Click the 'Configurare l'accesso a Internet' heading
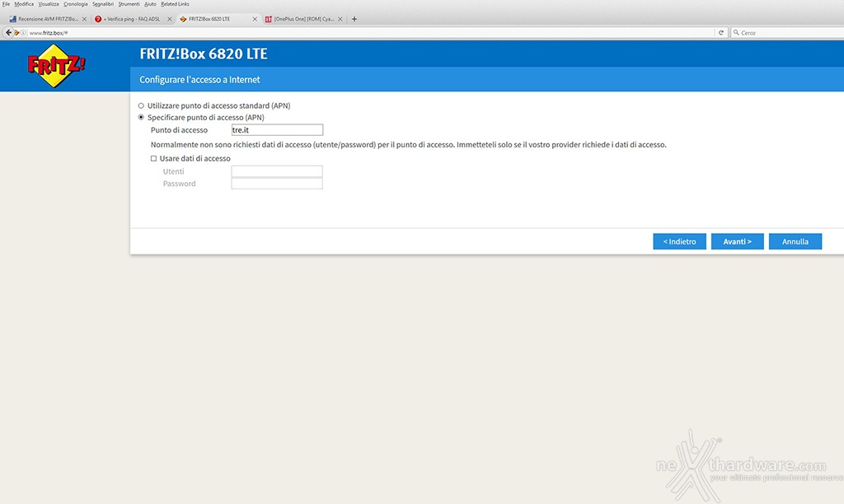 tap(199, 80)
